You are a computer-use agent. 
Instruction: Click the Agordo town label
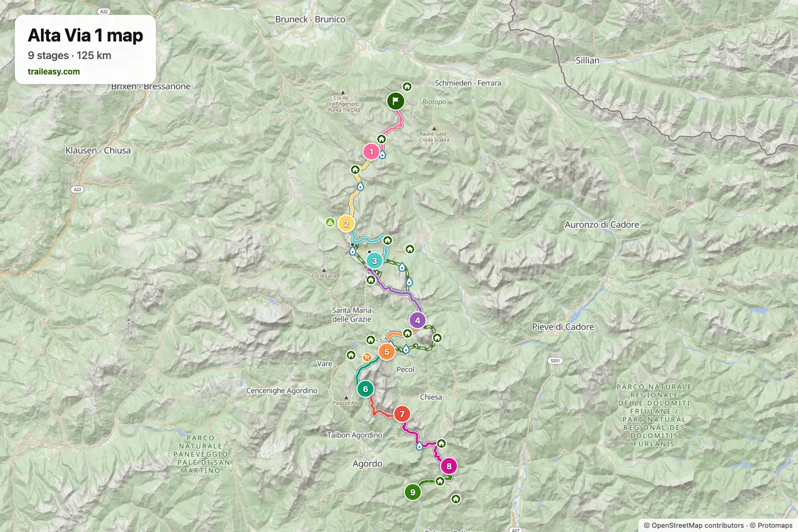pyautogui.click(x=368, y=463)
